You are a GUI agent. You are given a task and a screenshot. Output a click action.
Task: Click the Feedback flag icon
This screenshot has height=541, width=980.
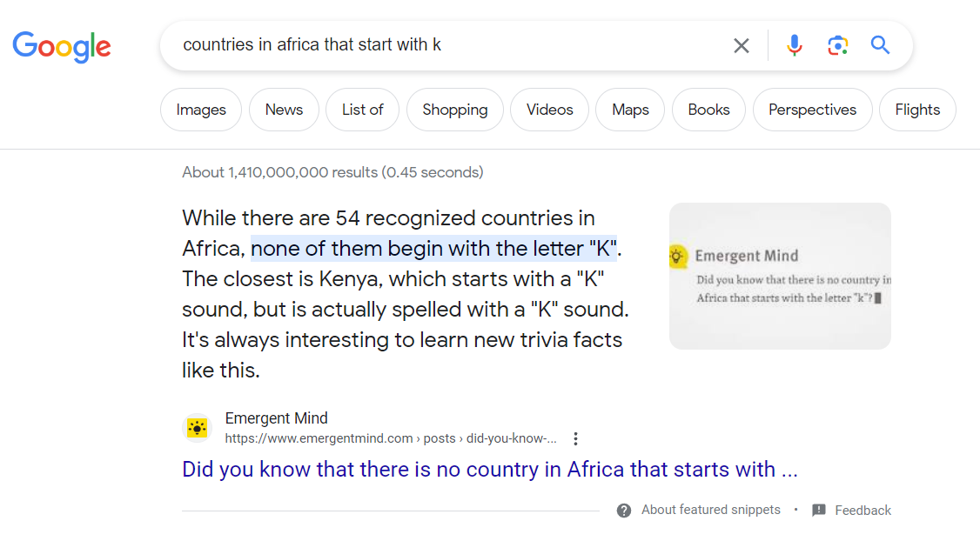[x=819, y=511]
